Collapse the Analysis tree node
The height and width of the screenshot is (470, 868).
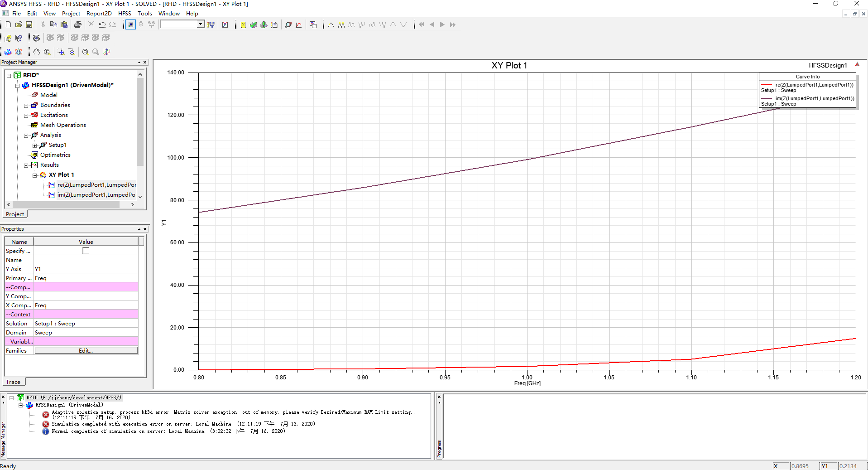26,135
